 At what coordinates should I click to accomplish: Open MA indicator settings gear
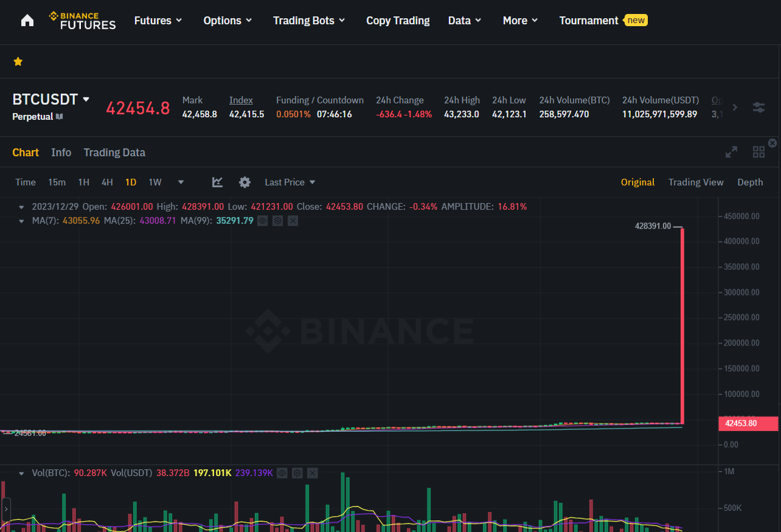point(277,220)
